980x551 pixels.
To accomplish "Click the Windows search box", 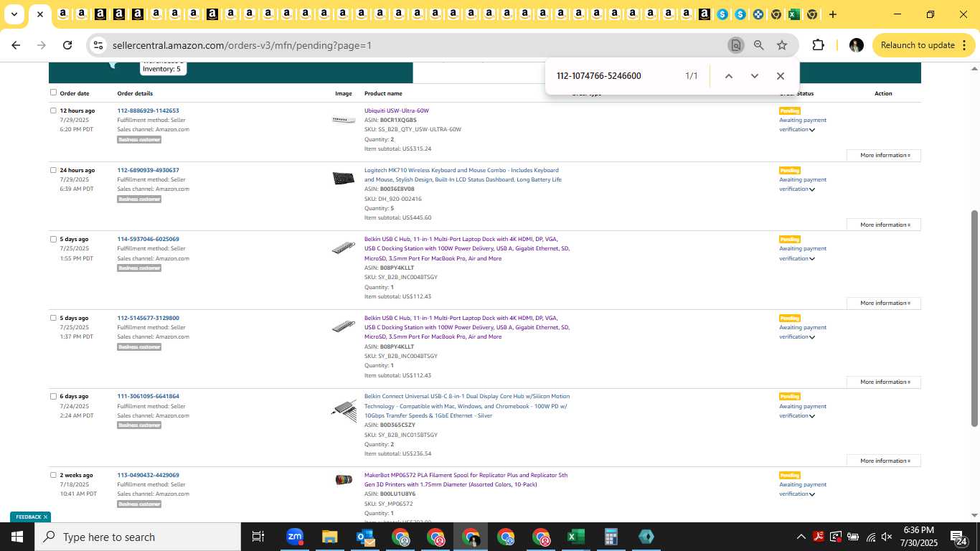I will click(138, 537).
